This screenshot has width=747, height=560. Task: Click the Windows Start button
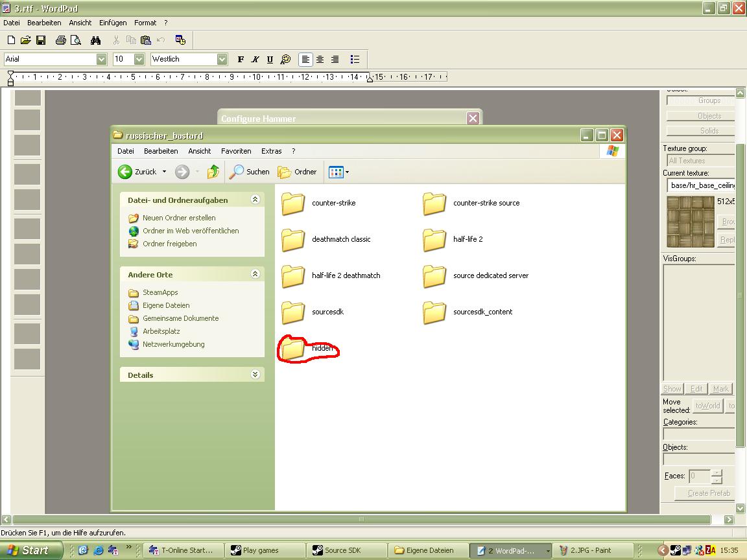pos(30,550)
